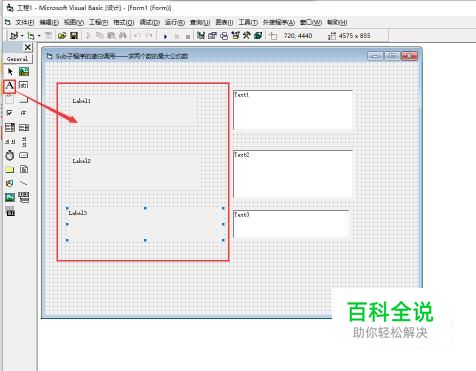Select the DirListBox folder tool
The width and height of the screenshot is (476, 371).
click(x=10, y=169)
